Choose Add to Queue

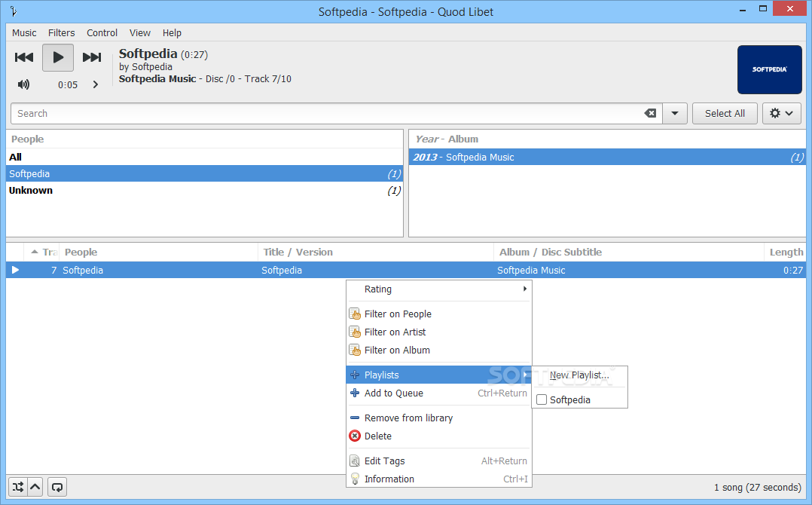click(438, 393)
